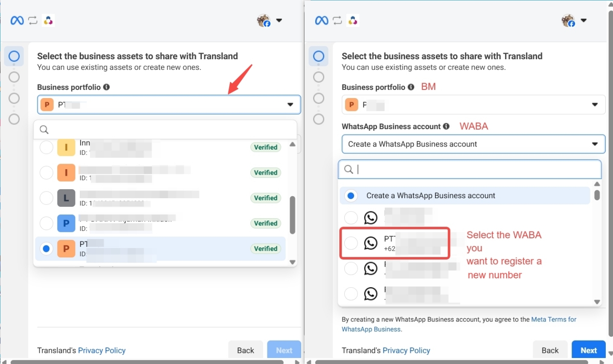613x364 pixels.
Task: Click the Business portfolio info icon in left panel
Action: click(x=107, y=87)
